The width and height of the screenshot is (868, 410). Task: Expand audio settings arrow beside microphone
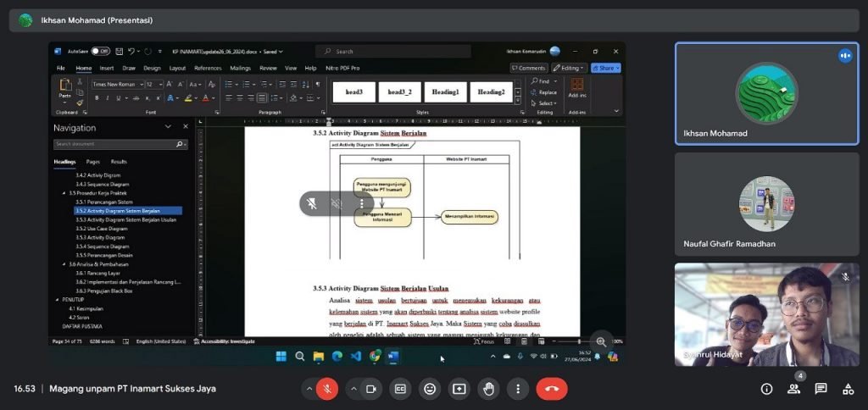click(309, 389)
